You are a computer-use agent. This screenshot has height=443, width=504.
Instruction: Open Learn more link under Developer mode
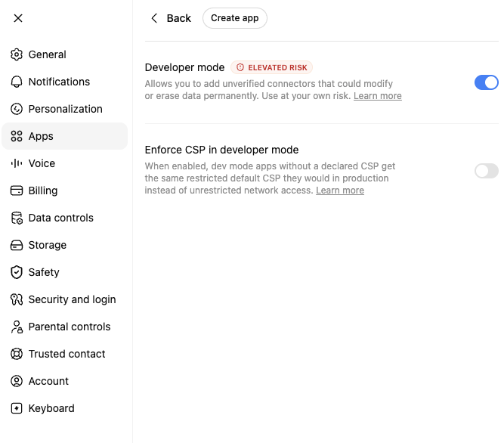pos(378,96)
